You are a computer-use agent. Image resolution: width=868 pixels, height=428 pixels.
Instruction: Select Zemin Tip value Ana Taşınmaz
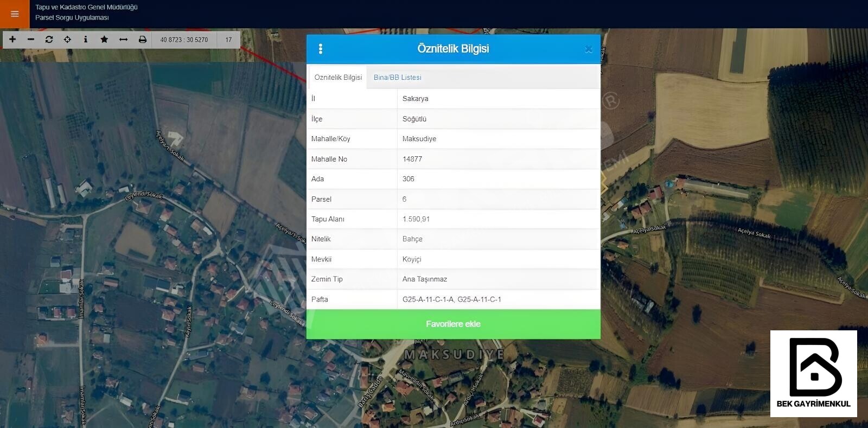[425, 279]
